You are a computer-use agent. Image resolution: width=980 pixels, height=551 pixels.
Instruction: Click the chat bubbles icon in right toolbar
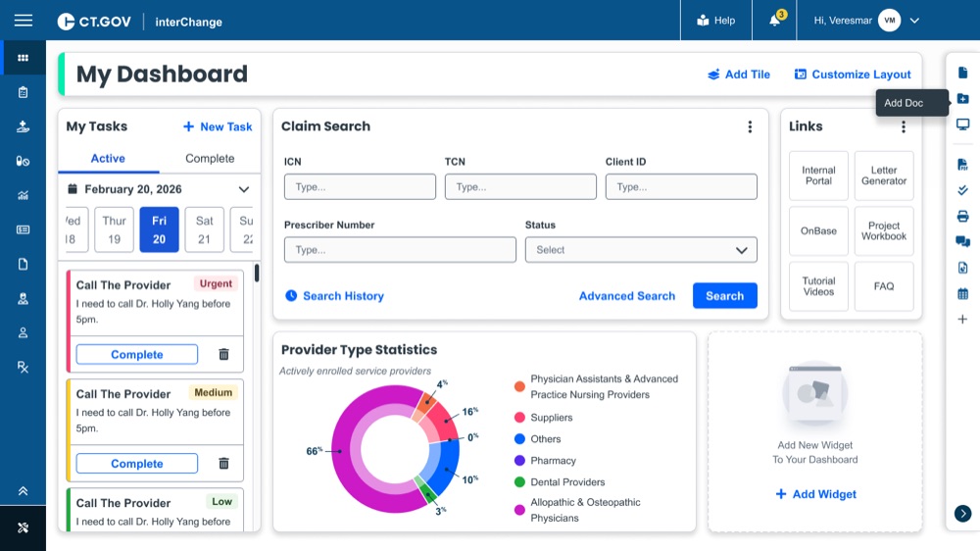[962, 241]
